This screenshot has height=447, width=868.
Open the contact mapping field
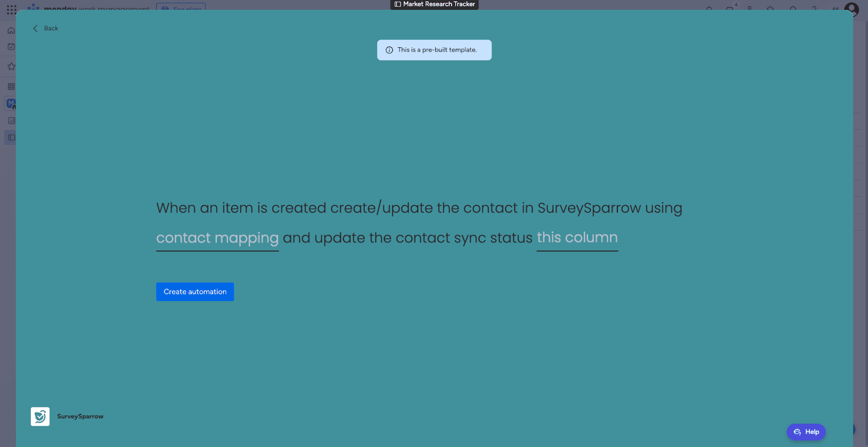point(217,238)
